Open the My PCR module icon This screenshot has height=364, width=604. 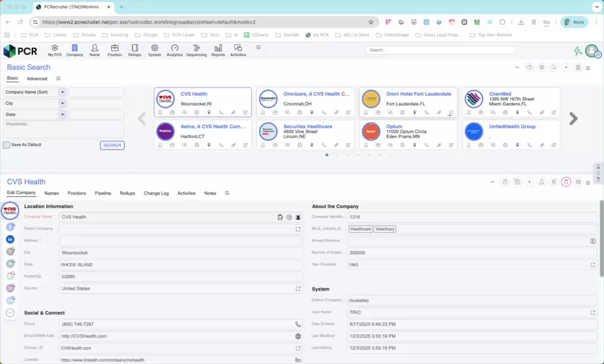coord(54,50)
